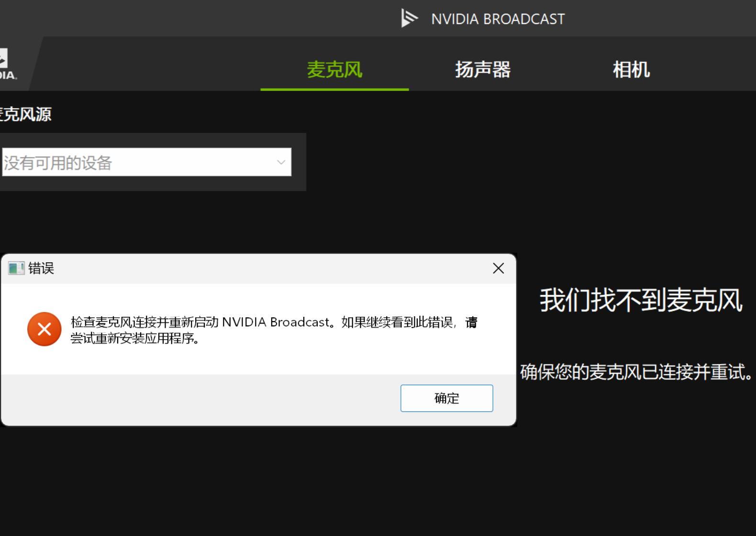Click the 麦克风源 section label
The height and width of the screenshot is (536, 756).
click(x=25, y=114)
